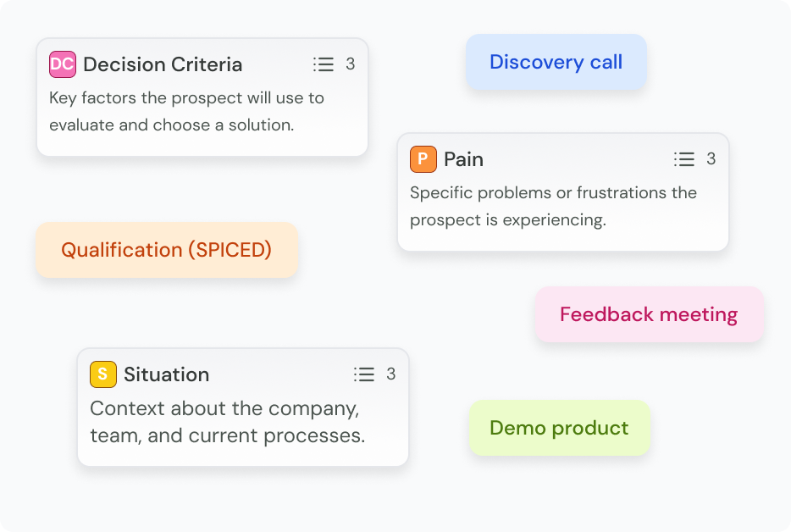Click the list icon on Decision Criteria card
This screenshot has width=791, height=532.
click(x=324, y=64)
